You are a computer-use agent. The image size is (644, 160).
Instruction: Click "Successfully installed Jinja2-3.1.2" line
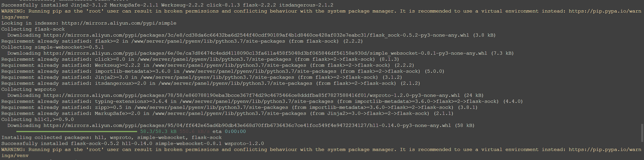pos(167,5)
